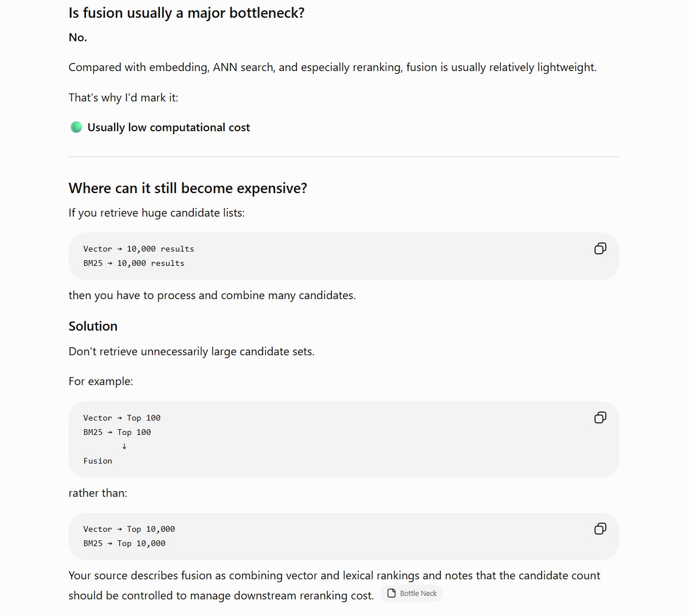Click the green circle next to low computational cost
The height and width of the screenshot is (616, 689).
click(76, 127)
